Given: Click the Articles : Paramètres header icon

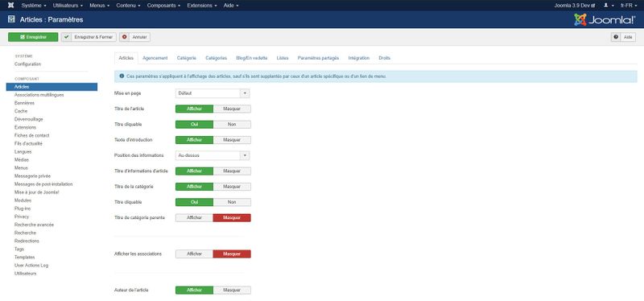Looking at the screenshot, I should pos(11,19).
